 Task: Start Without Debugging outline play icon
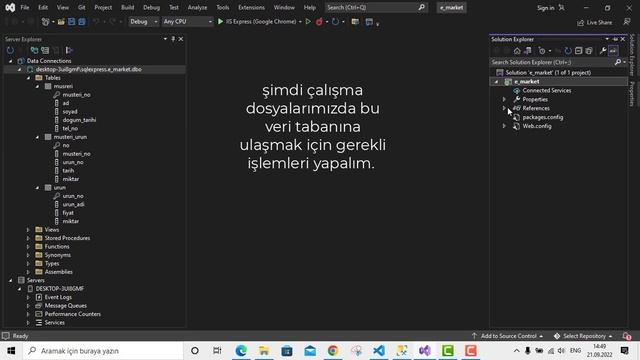(308, 22)
